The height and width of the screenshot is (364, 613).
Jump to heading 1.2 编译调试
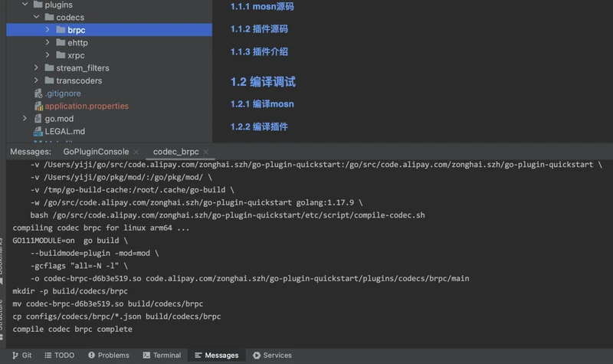263,82
